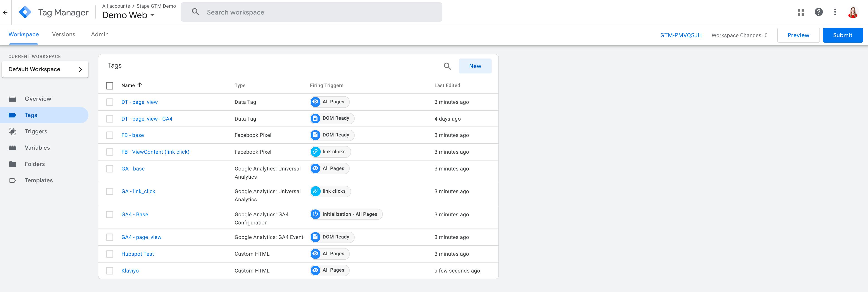
Task: Check the Hubspot Test row checkbox
Action: coord(110,254)
